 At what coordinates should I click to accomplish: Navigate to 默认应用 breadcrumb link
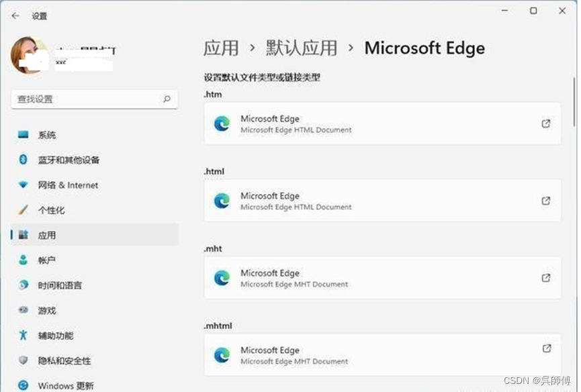[301, 48]
